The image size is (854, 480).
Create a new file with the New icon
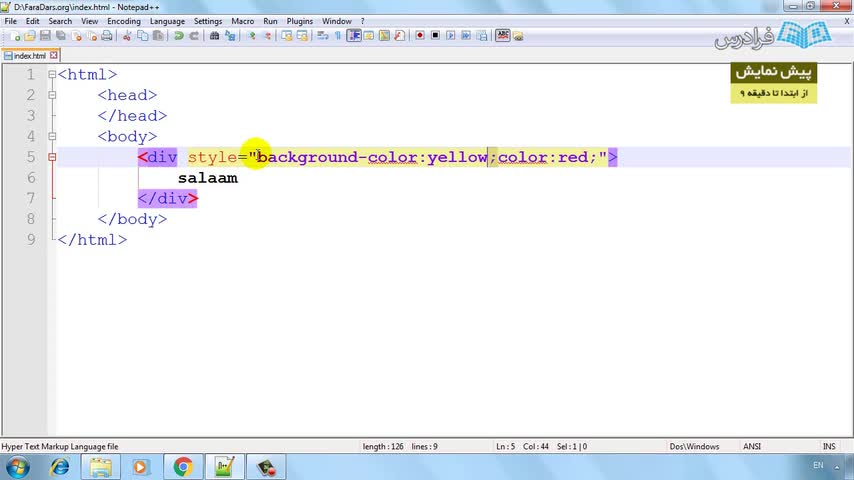pos(15,36)
